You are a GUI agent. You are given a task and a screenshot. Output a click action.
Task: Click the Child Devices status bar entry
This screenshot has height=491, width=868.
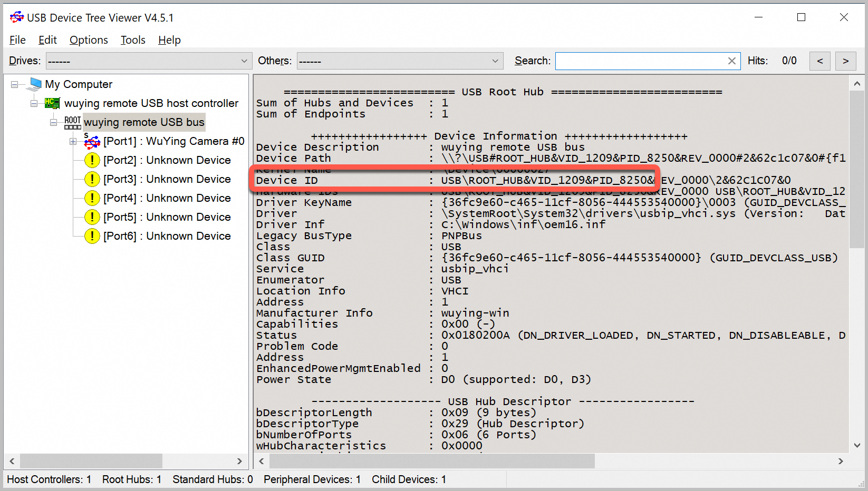(409, 479)
